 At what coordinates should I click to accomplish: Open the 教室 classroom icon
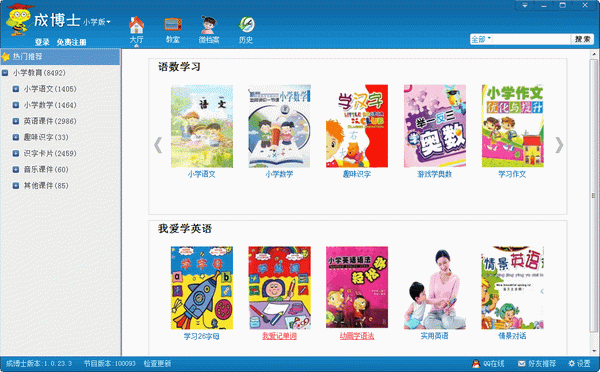(173, 25)
